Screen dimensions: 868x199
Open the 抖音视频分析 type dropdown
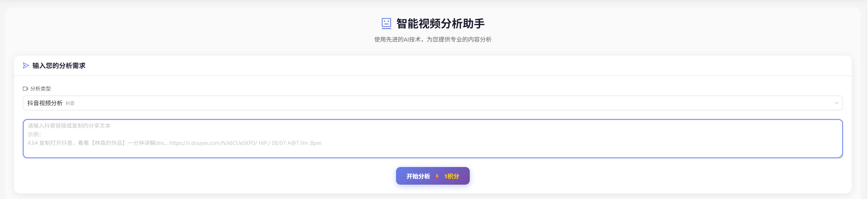(433, 103)
